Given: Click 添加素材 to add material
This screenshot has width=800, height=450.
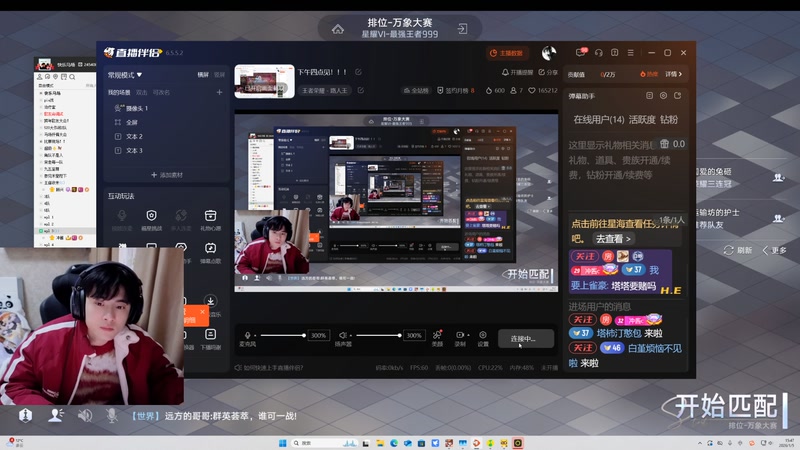Looking at the screenshot, I should click(167, 174).
